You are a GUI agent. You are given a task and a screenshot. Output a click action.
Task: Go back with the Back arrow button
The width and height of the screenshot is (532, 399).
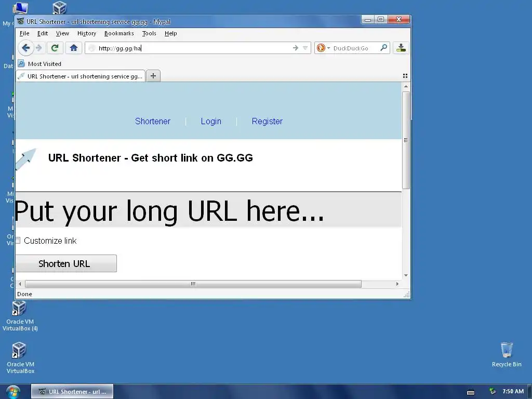(x=26, y=48)
